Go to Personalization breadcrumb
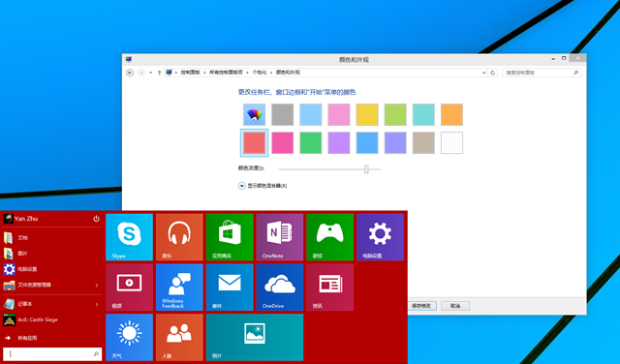The width and height of the screenshot is (620, 364). pyautogui.click(x=260, y=73)
